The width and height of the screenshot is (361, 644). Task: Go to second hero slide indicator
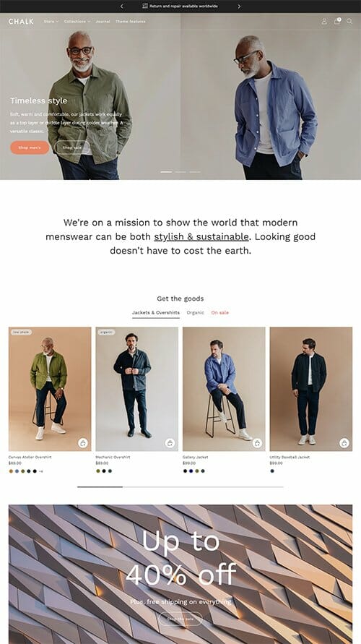[180, 172]
